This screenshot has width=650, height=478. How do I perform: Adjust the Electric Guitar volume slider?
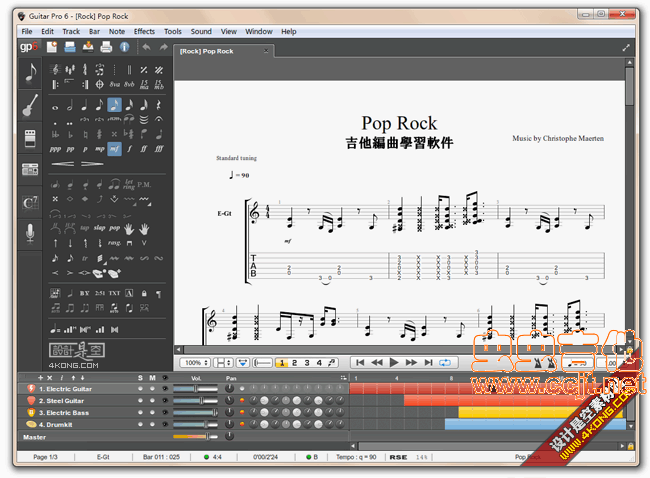(197, 388)
